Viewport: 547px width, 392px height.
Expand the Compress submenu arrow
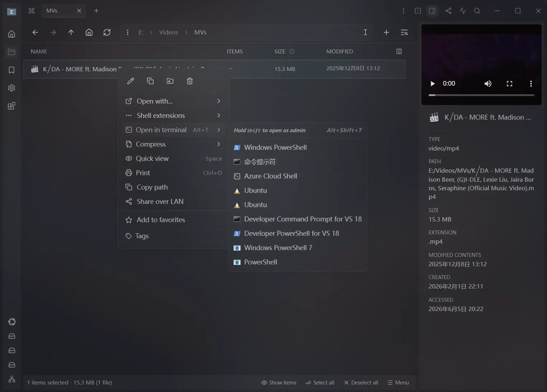point(218,144)
